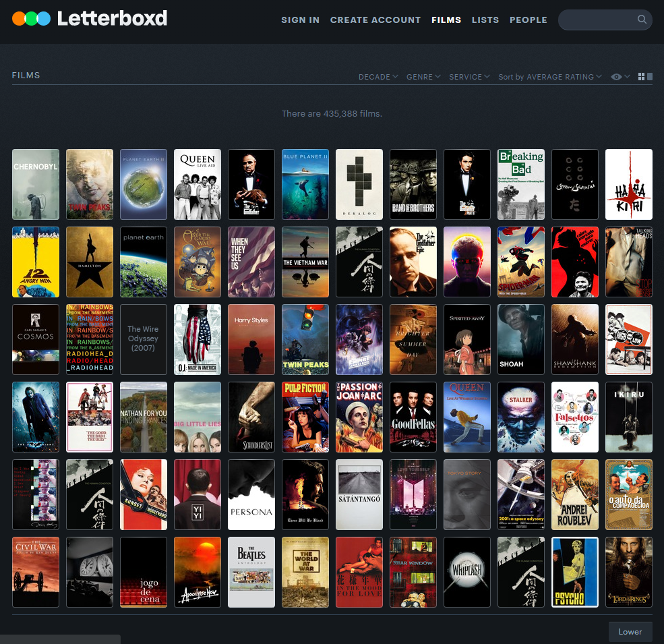This screenshot has height=644, width=664.
Task: Open the Queen Live Aid poster
Action: tap(198, 184)
